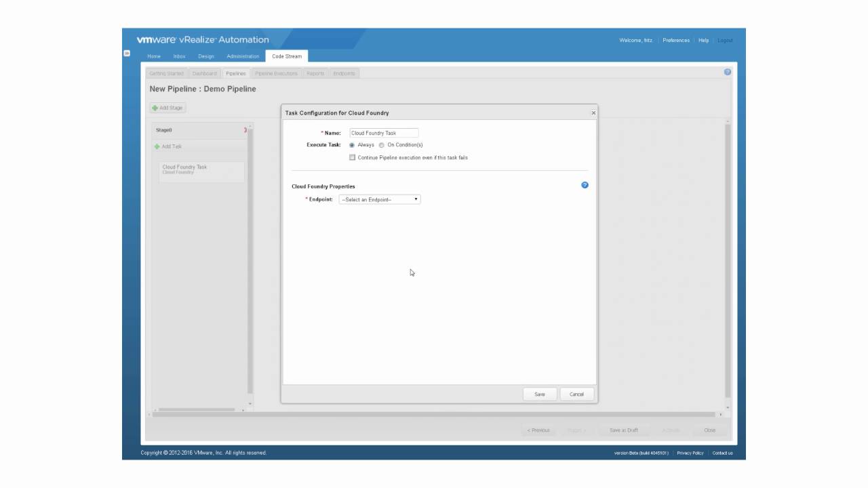Click the green plus icon beside Add Task

point(157,146)
